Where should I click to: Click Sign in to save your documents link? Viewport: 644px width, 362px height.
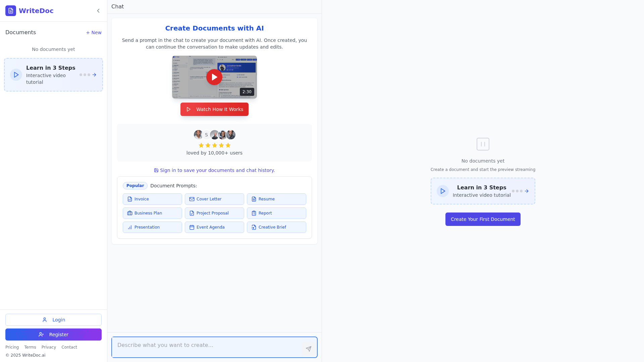coord(217,170)
